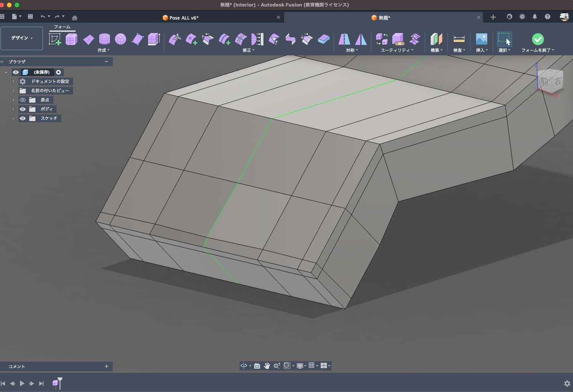
Task: Click the ViewCube 前 face
Action: point(544,81)
